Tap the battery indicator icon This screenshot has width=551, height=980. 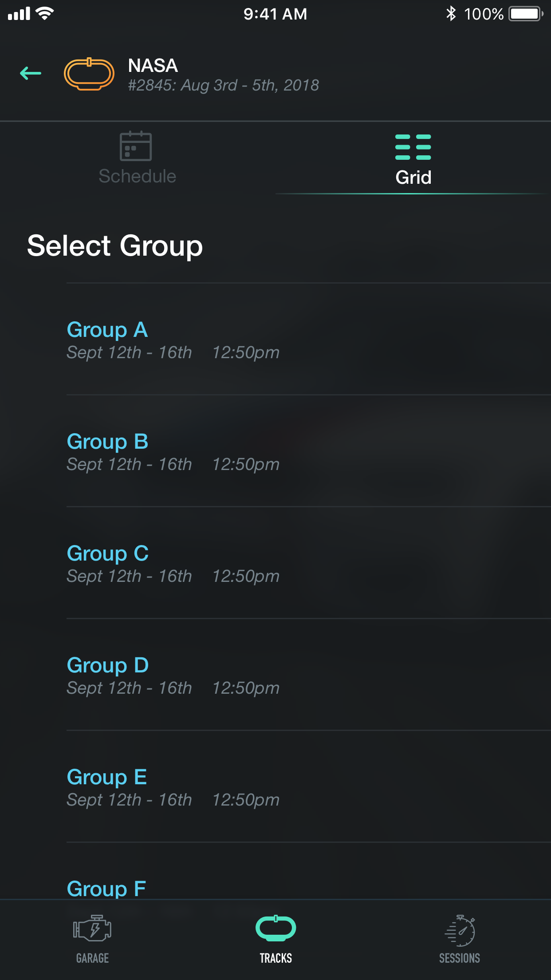coord(526,14)
